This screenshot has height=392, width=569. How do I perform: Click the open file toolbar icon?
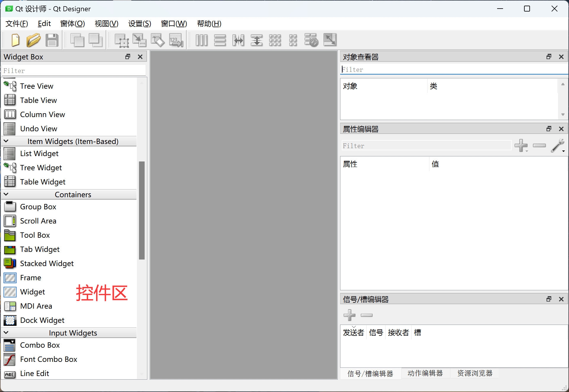coord(34,40)
